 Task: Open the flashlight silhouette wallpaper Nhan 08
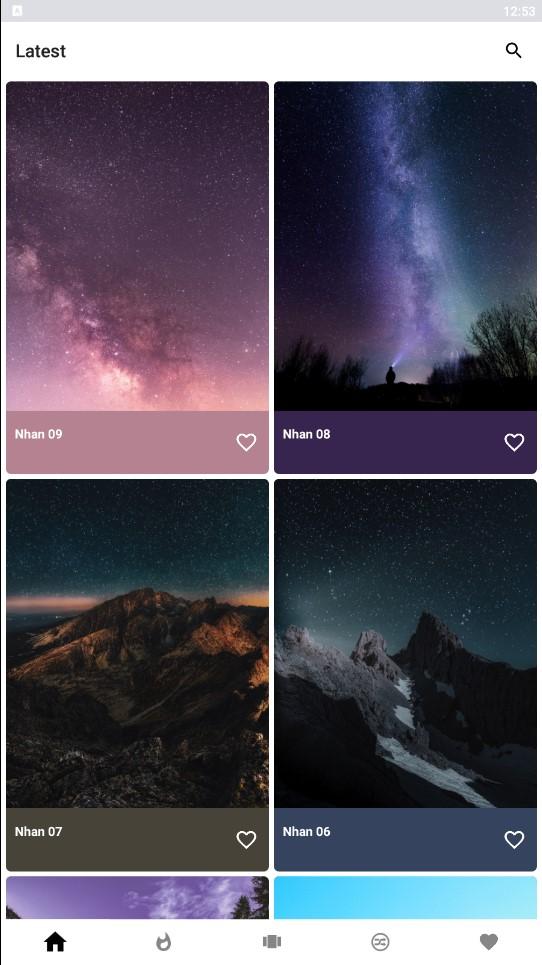(405, 246)
